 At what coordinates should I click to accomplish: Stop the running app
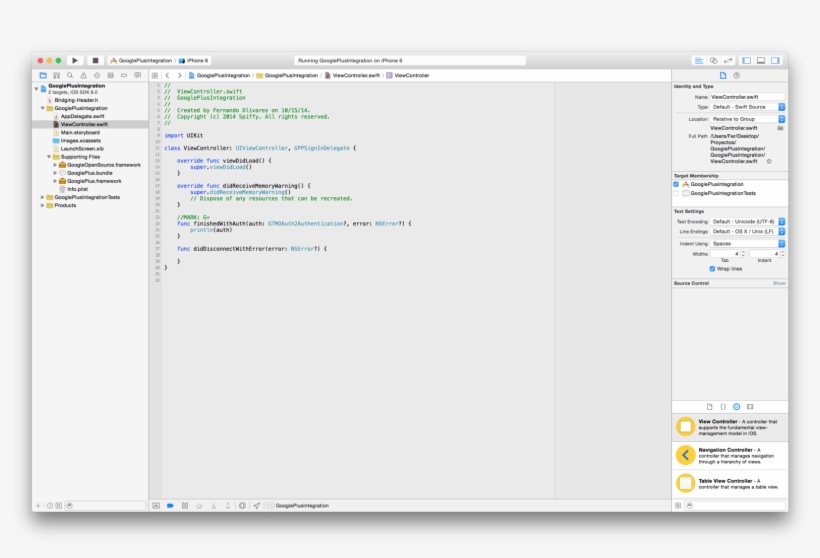pyautogui.click(x=95, y=61)
